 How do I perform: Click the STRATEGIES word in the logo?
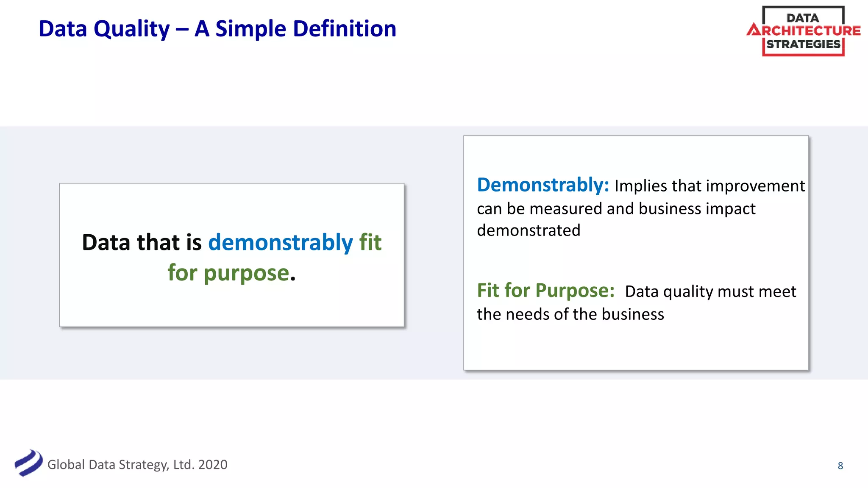tap(803, 44)
